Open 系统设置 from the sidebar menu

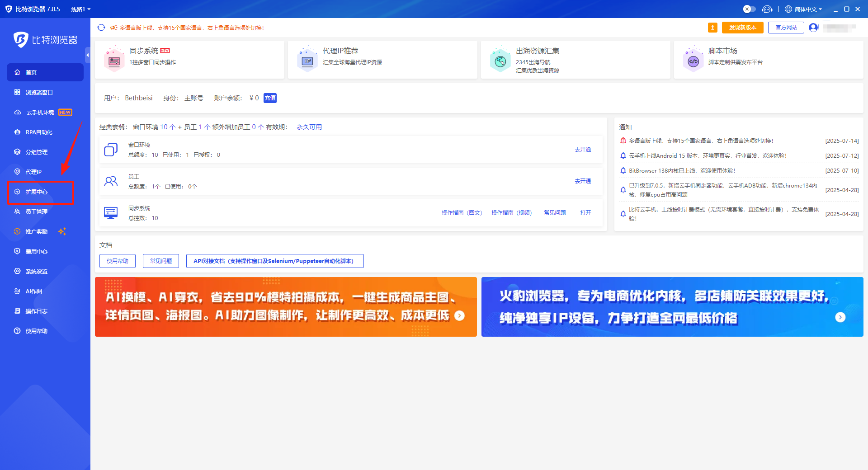(36, 271)
